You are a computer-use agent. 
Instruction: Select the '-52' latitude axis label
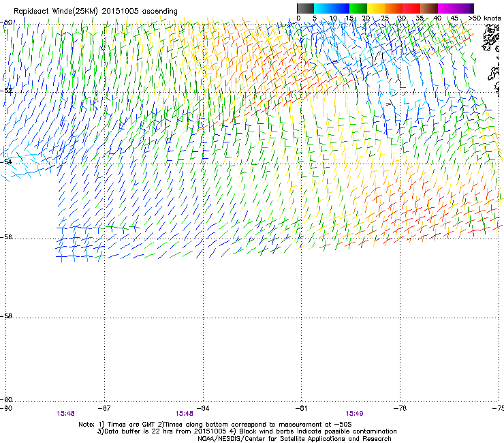6,91
